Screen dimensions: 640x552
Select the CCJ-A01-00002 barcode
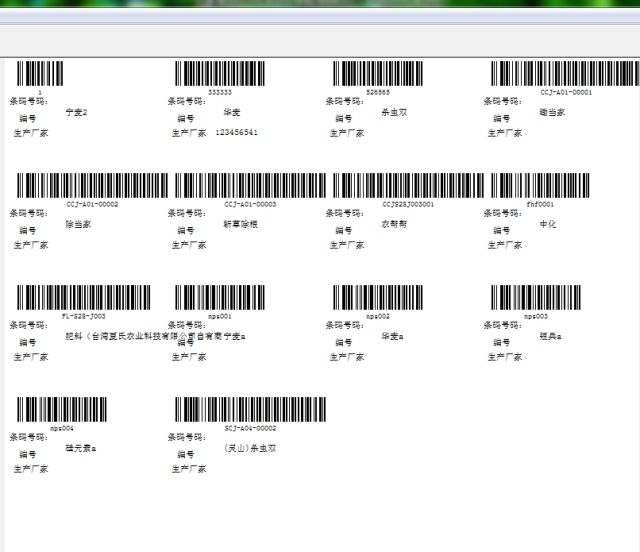[x=92, y=186]
